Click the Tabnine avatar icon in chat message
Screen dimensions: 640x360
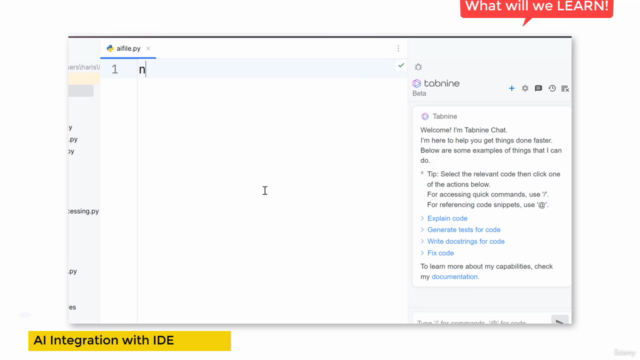click(x=425, y=116)
